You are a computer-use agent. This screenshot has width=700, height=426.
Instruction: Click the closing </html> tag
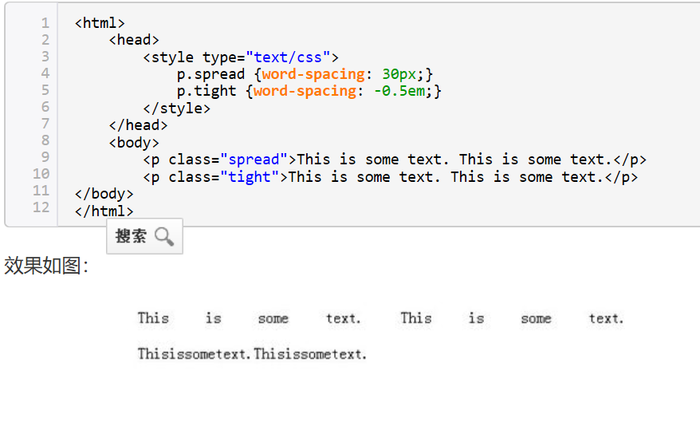[104, 211]
